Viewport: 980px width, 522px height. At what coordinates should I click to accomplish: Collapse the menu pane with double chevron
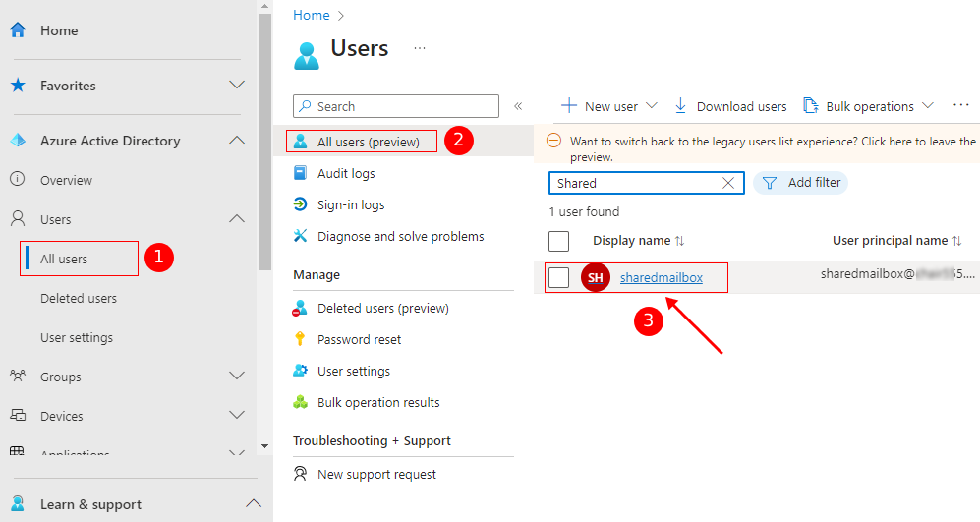tap(518, 106)
